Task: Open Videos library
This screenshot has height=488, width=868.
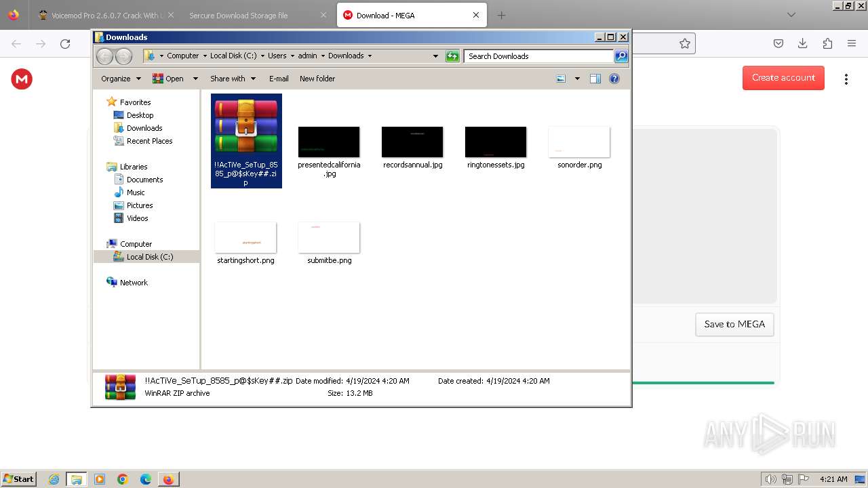Action: click(137, 218)
